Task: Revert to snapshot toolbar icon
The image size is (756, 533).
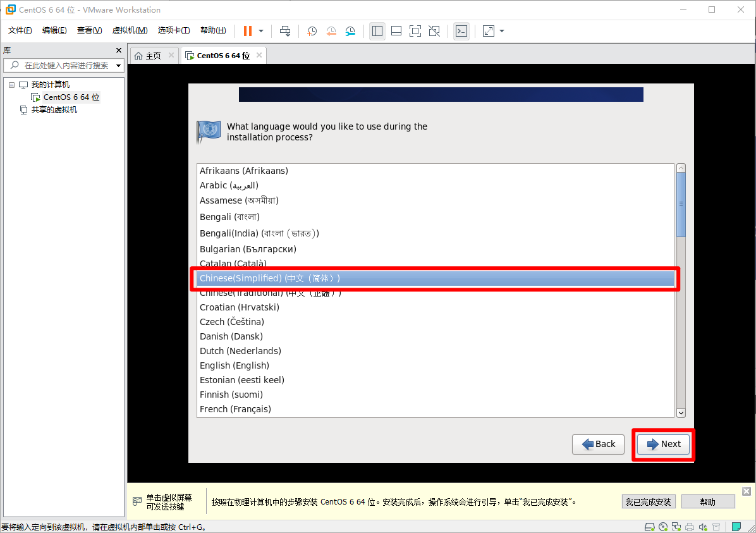Action: (331, 31)
